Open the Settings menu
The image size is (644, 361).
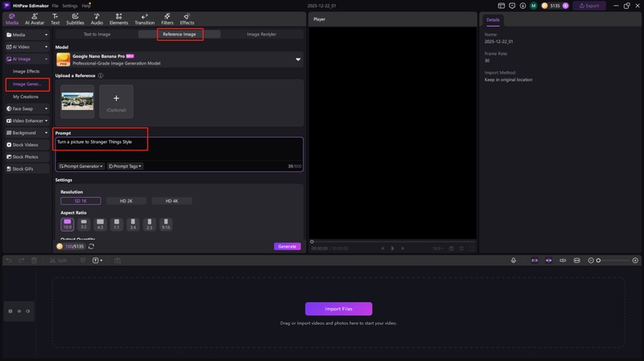[70, 6]
